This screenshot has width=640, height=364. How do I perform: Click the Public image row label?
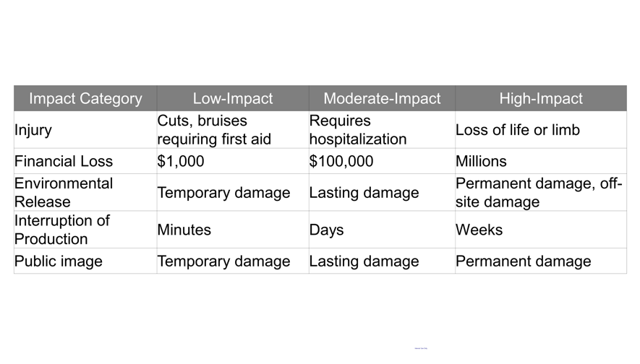click(59, 261)
